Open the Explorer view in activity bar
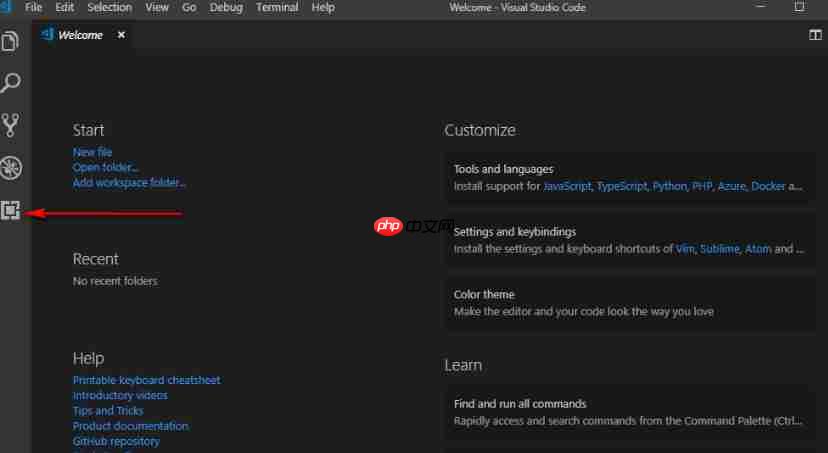The height and width of the screenshot is (453, 828). [x=11, y=42]
